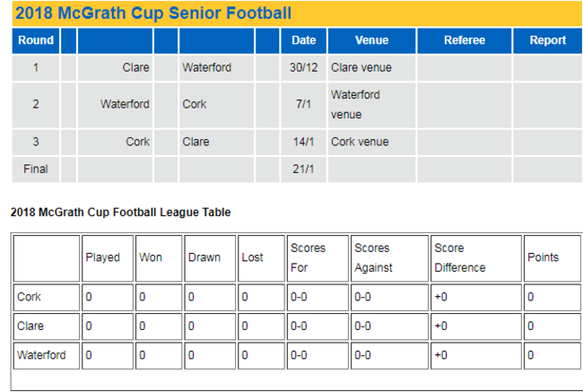
Task: Click the Cork team name in league table
Action: 30,297
